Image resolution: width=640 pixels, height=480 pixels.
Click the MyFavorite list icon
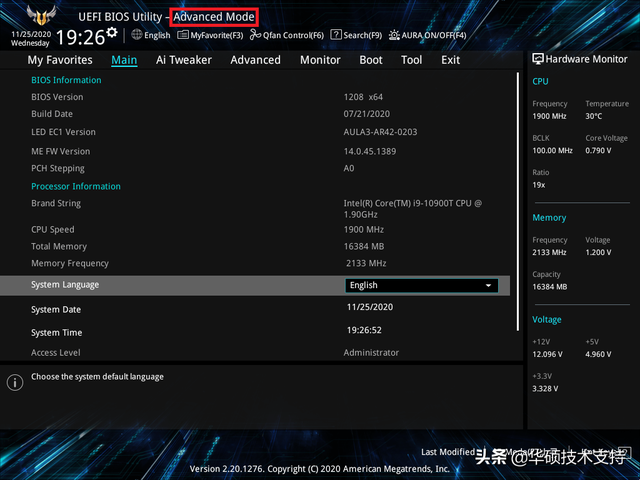click(182, 35)
